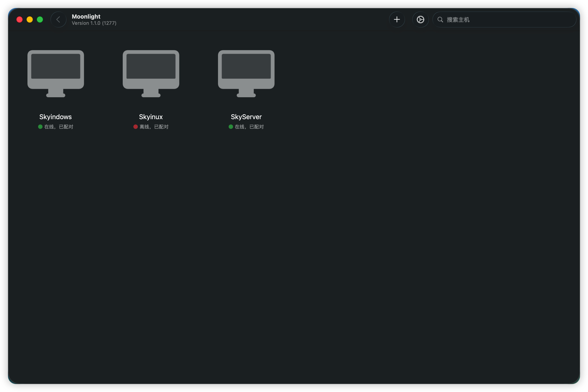This screenshot has height=392, width=588.
Task: Click the search magnifier icon
Action: click(x=440, y=19)
